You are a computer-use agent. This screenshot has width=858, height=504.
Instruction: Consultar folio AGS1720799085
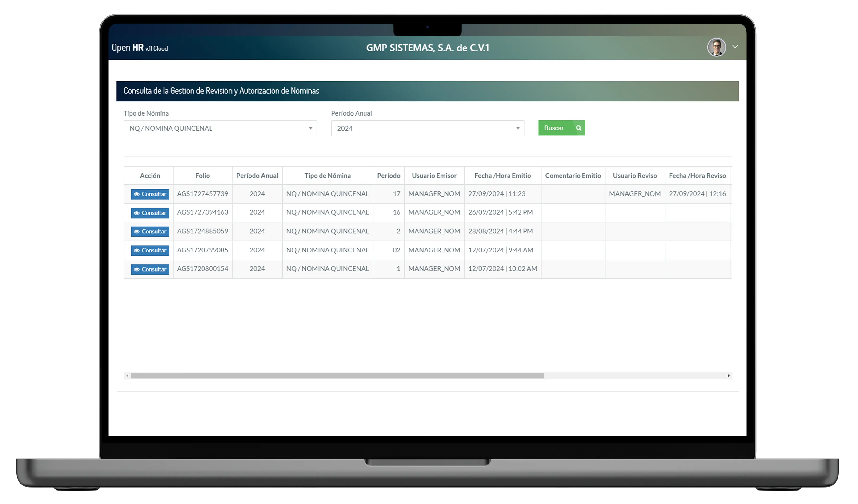(150, 251)
